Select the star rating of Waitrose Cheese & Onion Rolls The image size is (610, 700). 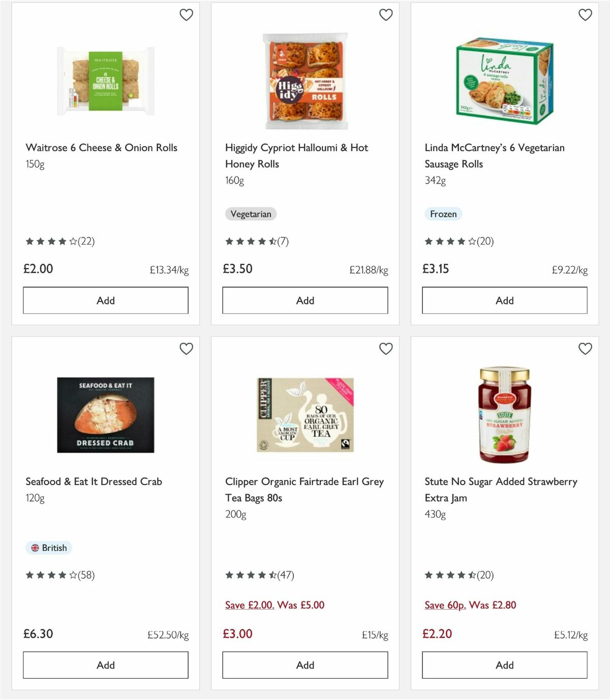point(50,241)
